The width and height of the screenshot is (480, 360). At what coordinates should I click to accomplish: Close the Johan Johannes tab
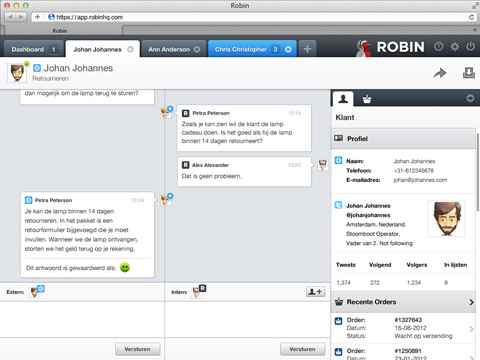point(130,49)
